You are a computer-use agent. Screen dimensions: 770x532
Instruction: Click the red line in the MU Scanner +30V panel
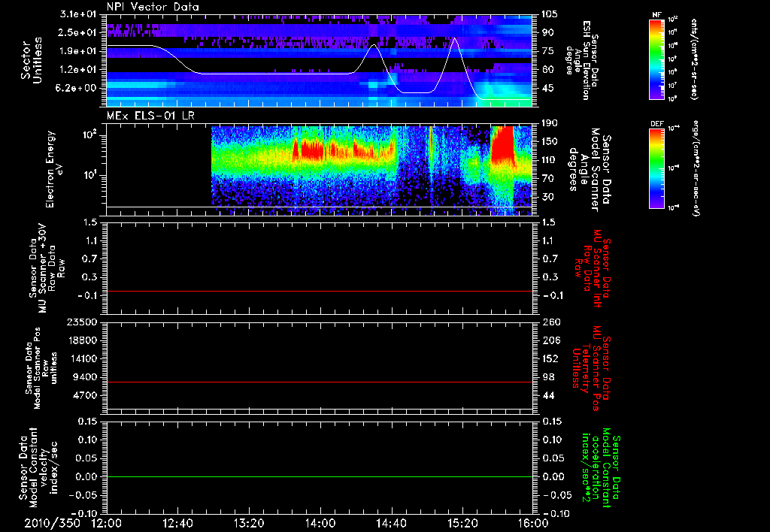(319, 291)
